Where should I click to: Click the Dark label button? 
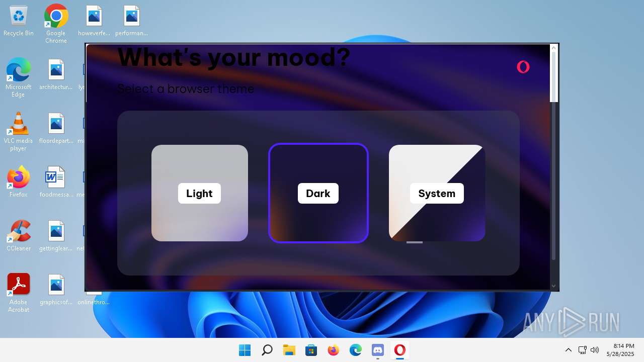(318, 194)
